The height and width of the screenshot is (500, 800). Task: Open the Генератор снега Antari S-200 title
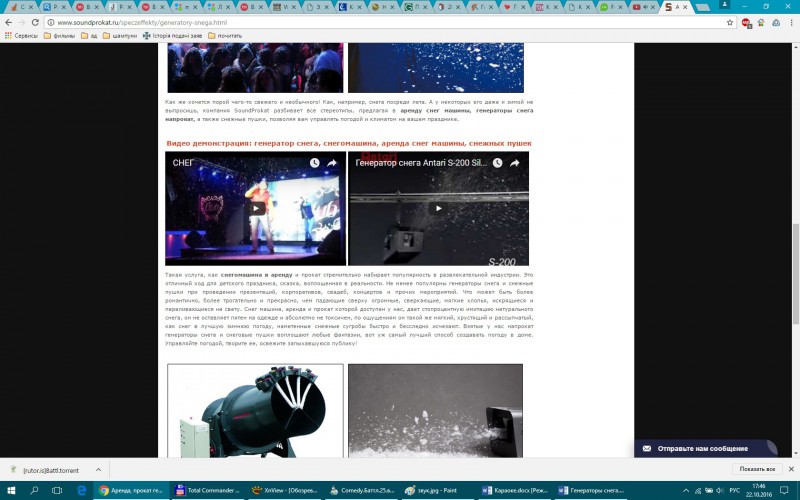421,163
